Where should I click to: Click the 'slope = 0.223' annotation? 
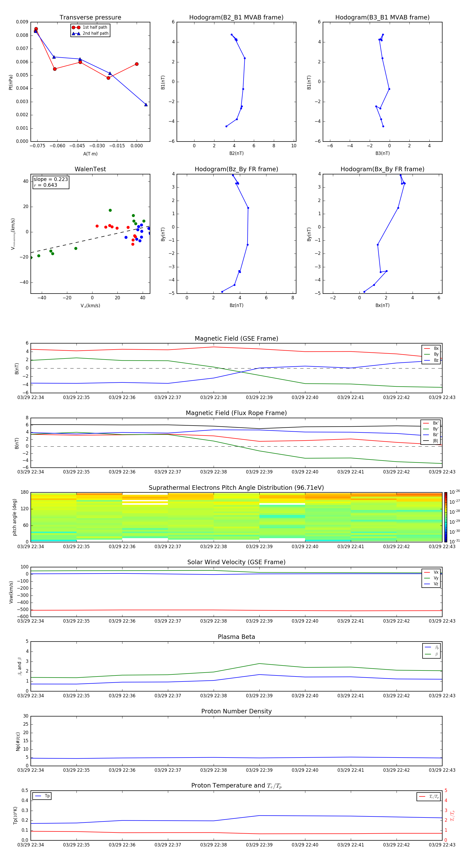pyautogui.click(x=50, y=179)
